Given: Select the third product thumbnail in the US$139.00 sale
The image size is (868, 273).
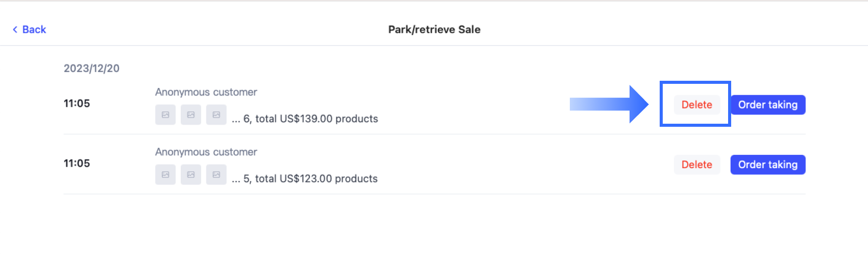Looking at the screenshot, I should click(x=216, y=115).
